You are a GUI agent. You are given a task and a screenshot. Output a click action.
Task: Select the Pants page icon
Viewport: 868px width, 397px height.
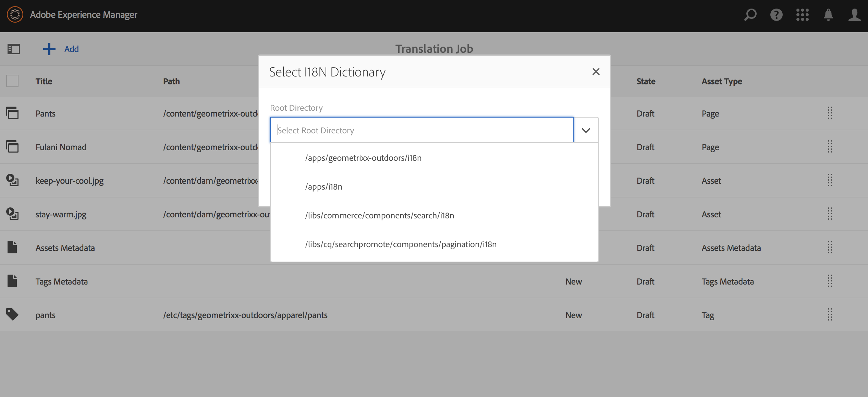pyautogui.click(x=12, y=113)
